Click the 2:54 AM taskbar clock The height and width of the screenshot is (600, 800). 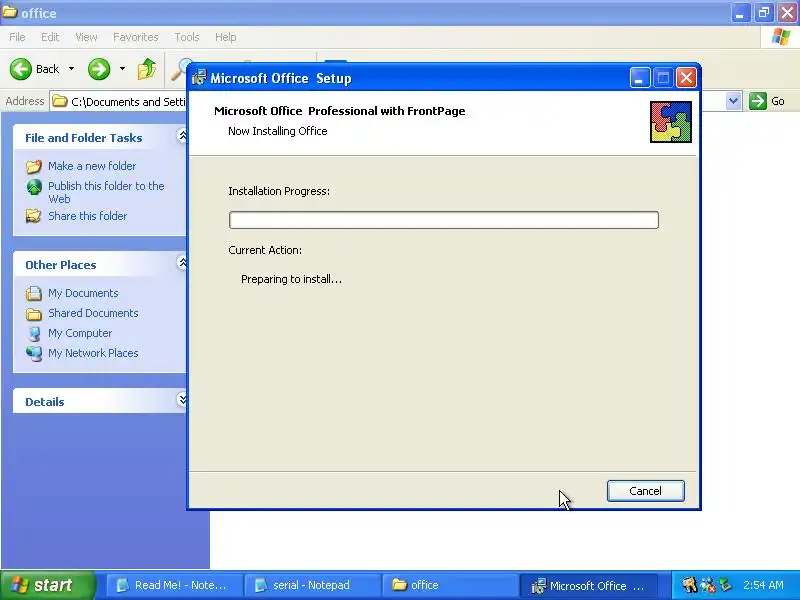(x=763, y=585)
